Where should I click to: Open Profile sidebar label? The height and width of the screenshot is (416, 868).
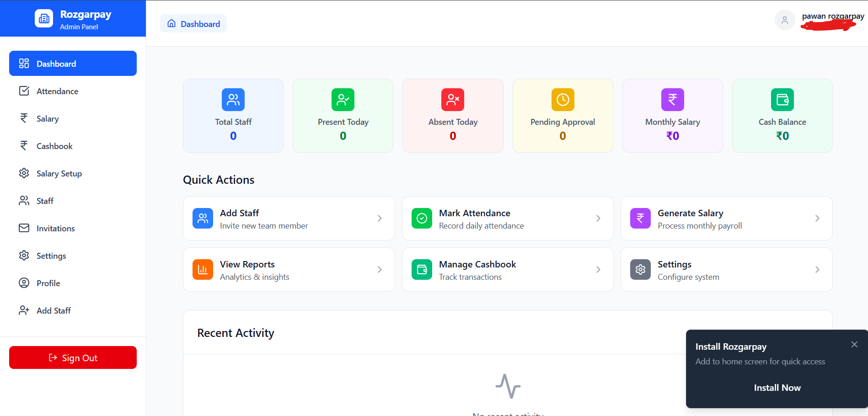tap(48, 283)
